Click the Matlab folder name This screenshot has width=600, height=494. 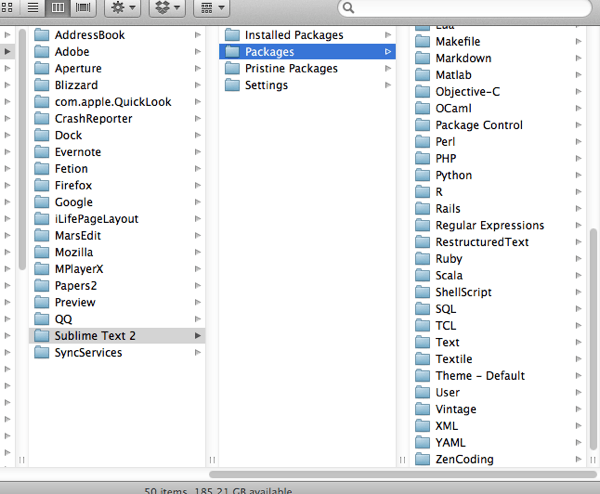(453, 75)
